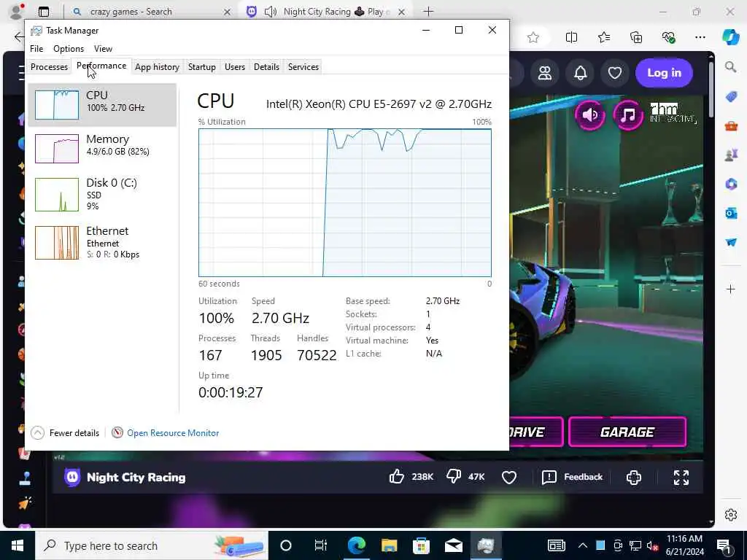This screenshot has width=747, height=560.
Task: Select the Memory performance item
Action: point(102,148)
